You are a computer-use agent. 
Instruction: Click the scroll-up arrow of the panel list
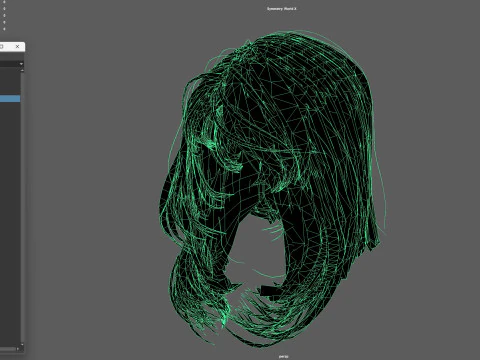[x=22, y=71]
